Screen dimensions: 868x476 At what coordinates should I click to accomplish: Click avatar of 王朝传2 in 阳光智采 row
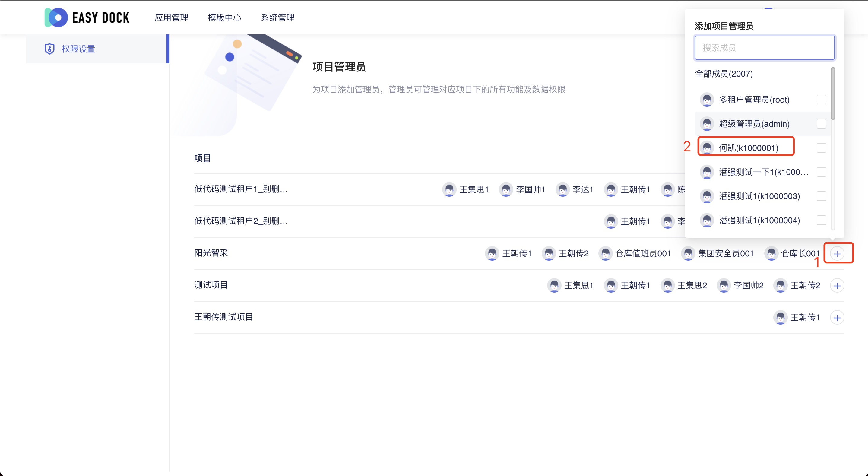click(549, 253)
